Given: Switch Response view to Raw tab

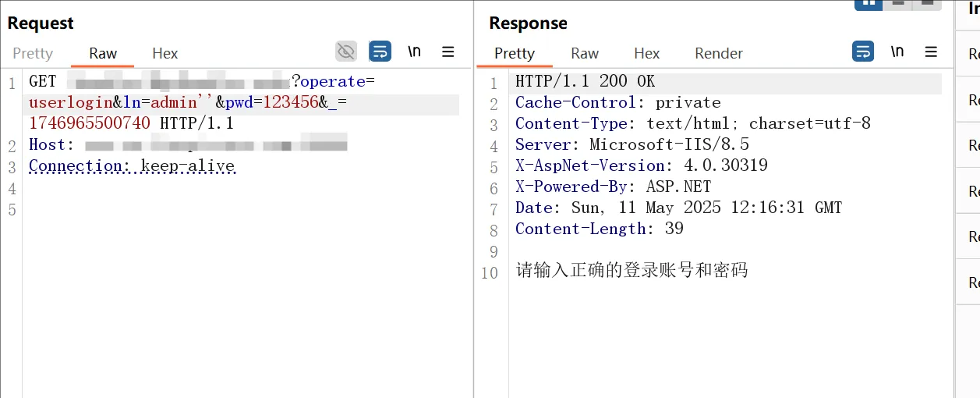Looking at the screenshot, I should point(585,53).
